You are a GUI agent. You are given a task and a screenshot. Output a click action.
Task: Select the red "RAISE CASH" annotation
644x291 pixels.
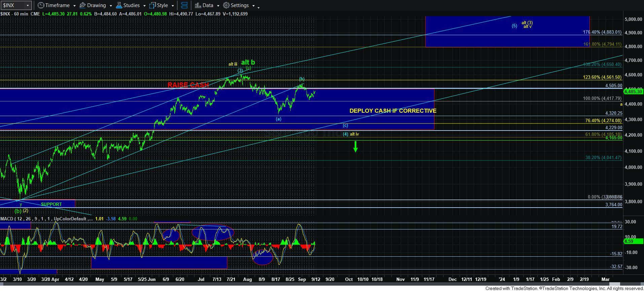pos(188,85)
